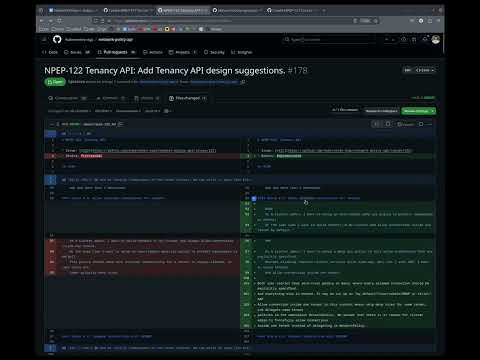The image size is (480, 360).
Task: Copy the head branch name icon
Action: pyautogui.click(x=243, y=82)
